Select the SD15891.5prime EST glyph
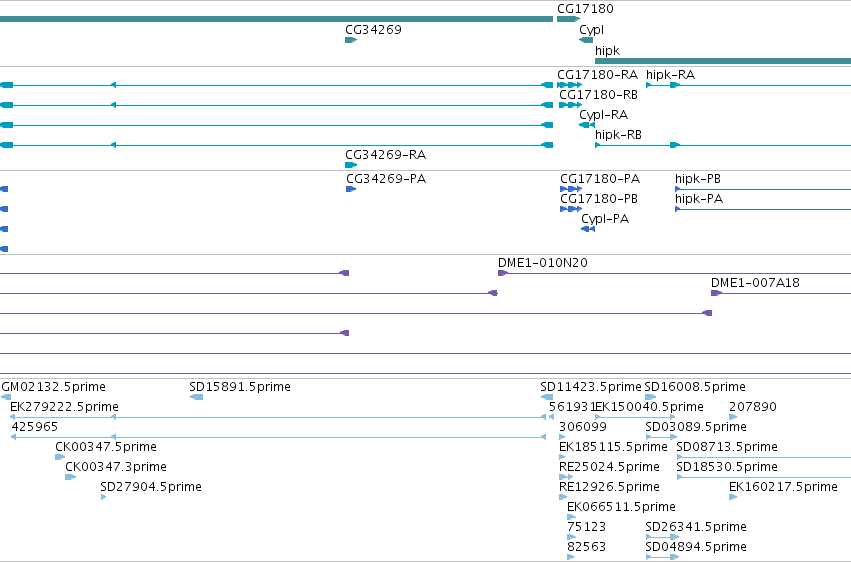The width and height of the screenshot is (851, 562). (196, 397)
